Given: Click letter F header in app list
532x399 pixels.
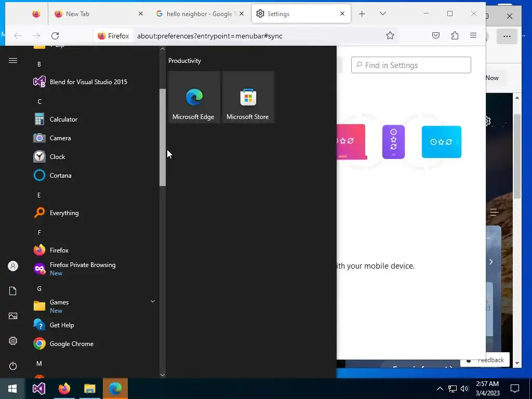Looking at the screenshot, I should (39, 232).
